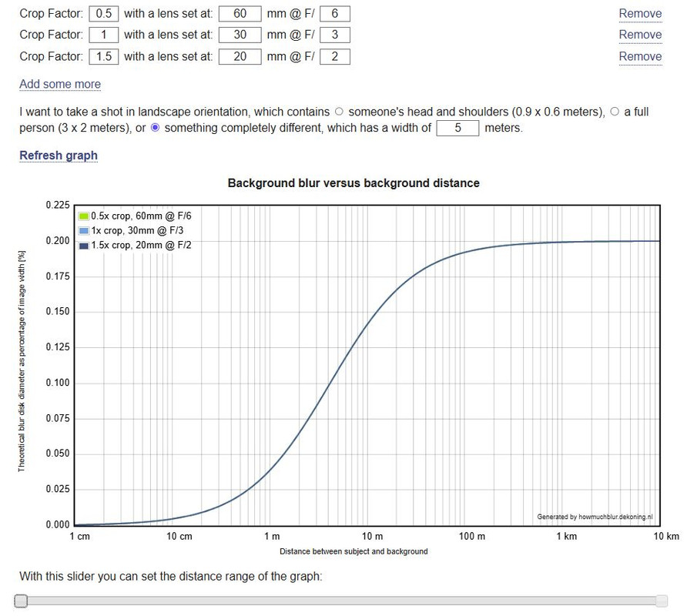The width and height of the screenshot is (687, 616).
Task: Click the 1 cm x-axis tick label
Action: [80, 536]
